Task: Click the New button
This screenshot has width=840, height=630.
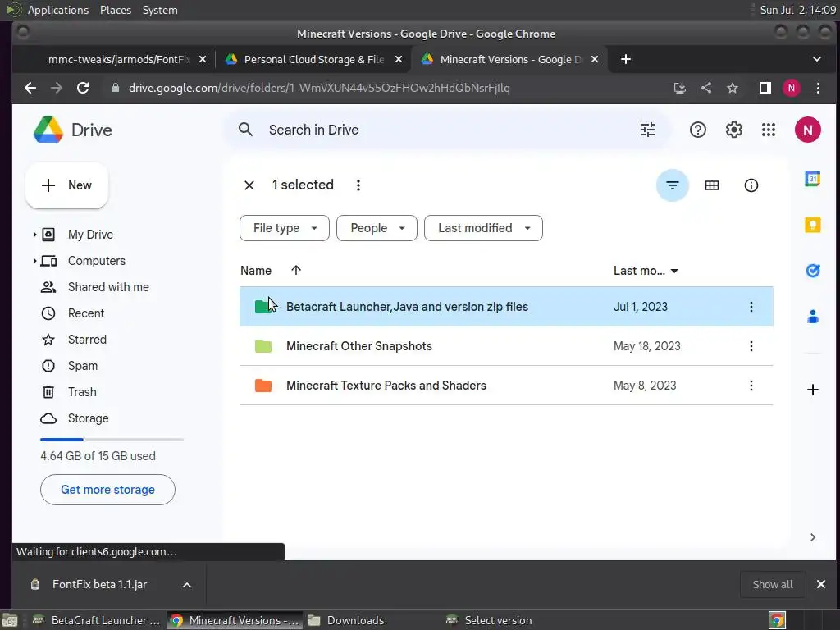Action: click(x=67, y=185)
